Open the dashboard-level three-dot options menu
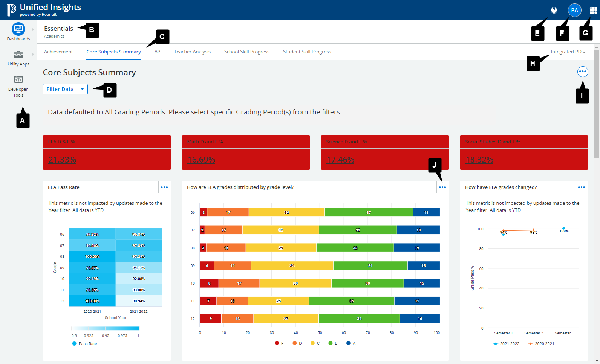 click(x=582, y=72)
